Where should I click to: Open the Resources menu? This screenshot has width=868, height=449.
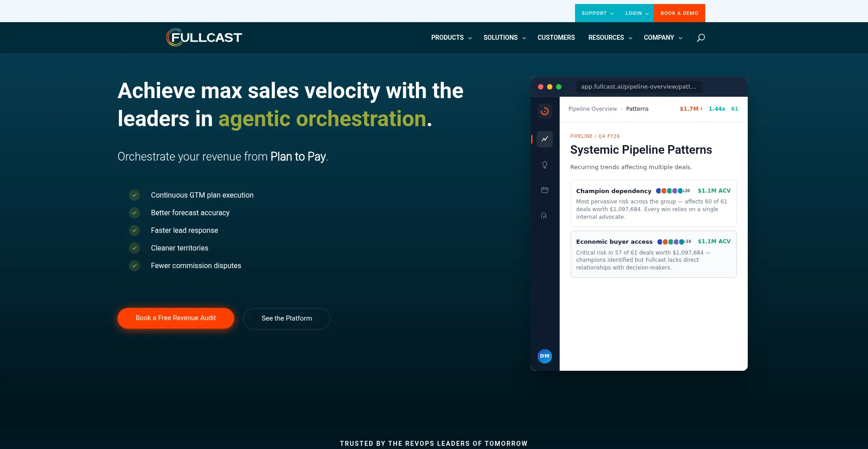click(x=610, y=38)
